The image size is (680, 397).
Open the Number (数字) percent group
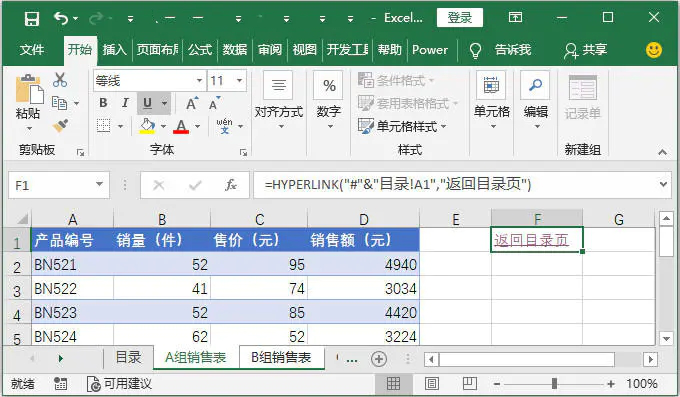[x=329, y=101]
